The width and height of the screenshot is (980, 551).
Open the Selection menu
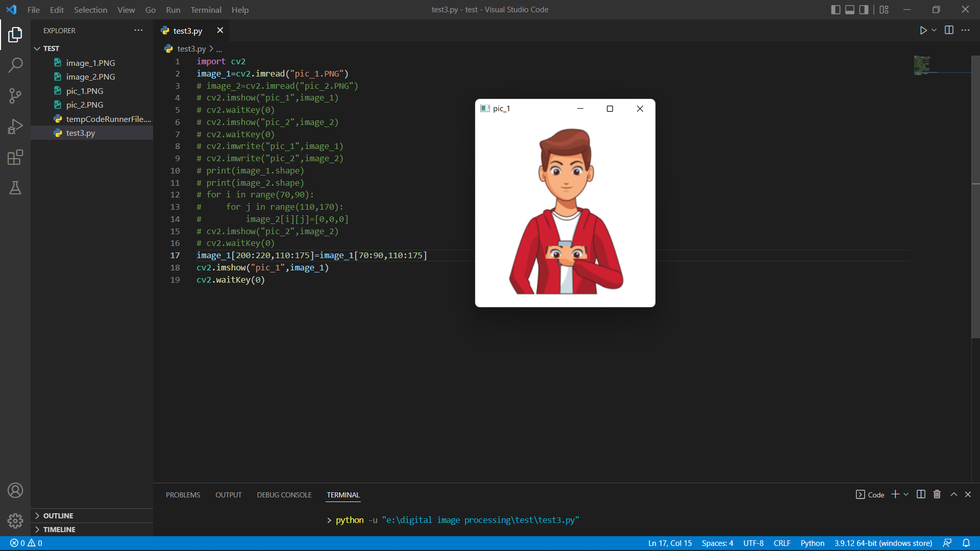[x=90, y=10]
